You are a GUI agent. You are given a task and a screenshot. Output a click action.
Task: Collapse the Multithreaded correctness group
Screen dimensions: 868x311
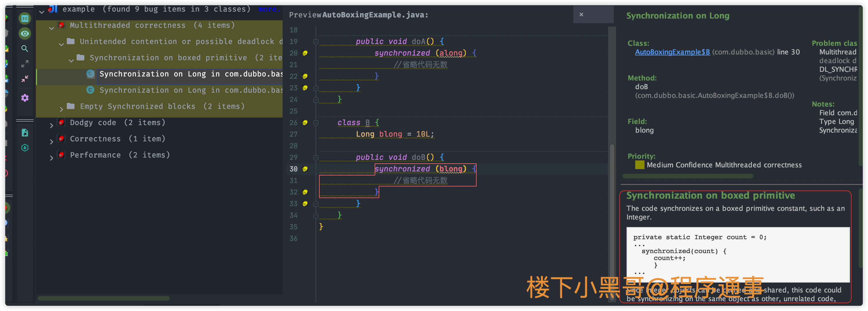pyautogui.click(x=52, y=28)
